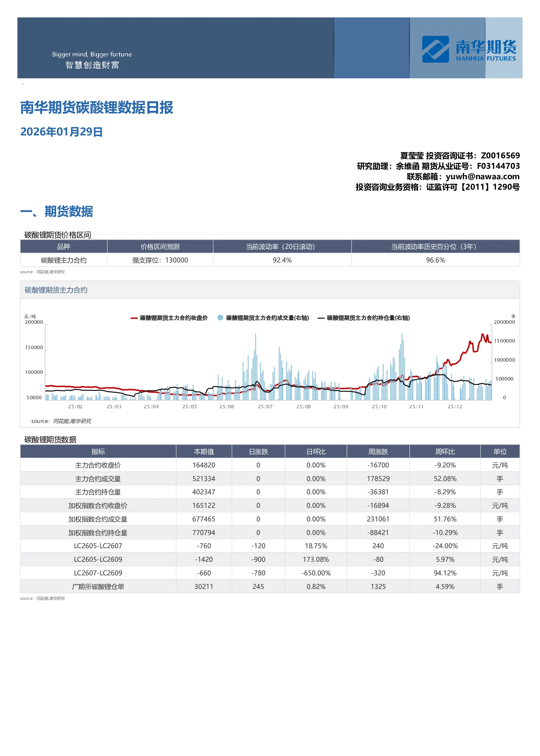The width and height of the screenshot is (540, 756).
Task: Click the certificate number Z0016569
Action: (x=500, y=156)
